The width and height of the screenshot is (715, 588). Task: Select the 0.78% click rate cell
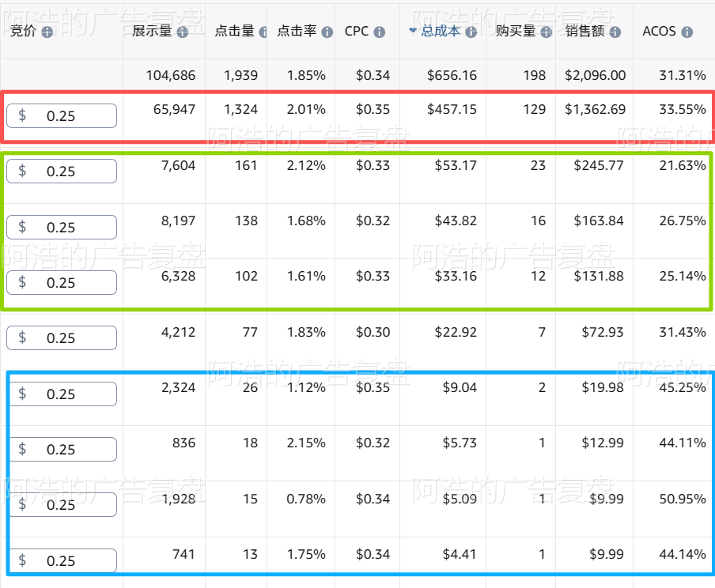pos(306,499)
